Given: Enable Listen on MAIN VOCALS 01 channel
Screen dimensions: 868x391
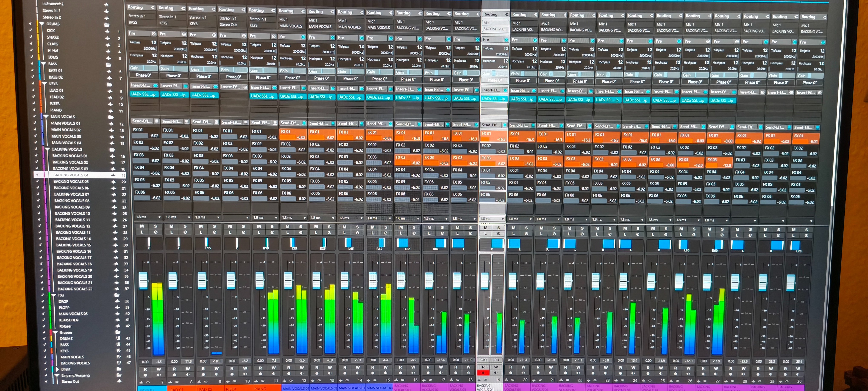Looking at the screenshot, I should (x=287, y=232).
